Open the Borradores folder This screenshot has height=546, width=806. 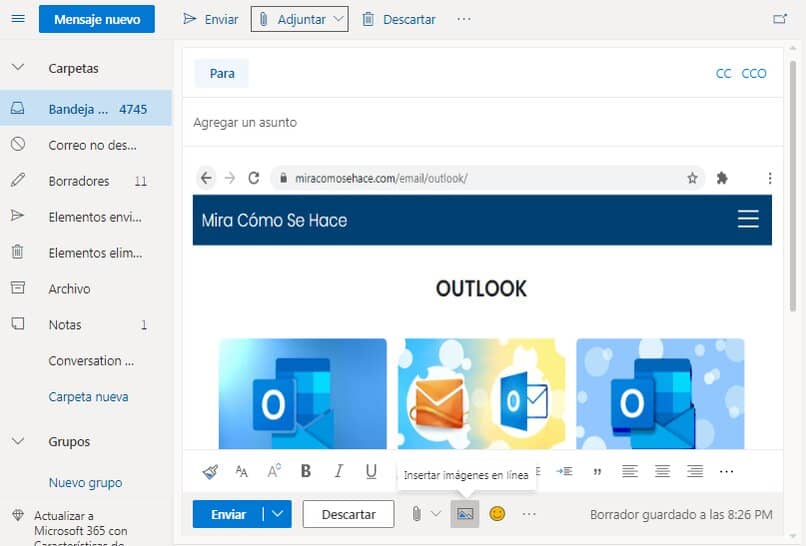point(86,180)
